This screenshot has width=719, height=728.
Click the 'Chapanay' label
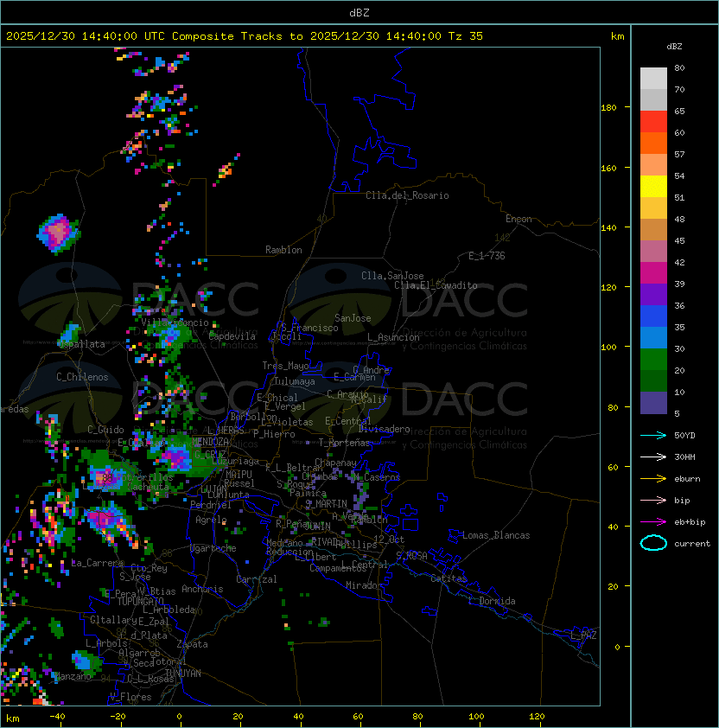(x=335, y=463)
